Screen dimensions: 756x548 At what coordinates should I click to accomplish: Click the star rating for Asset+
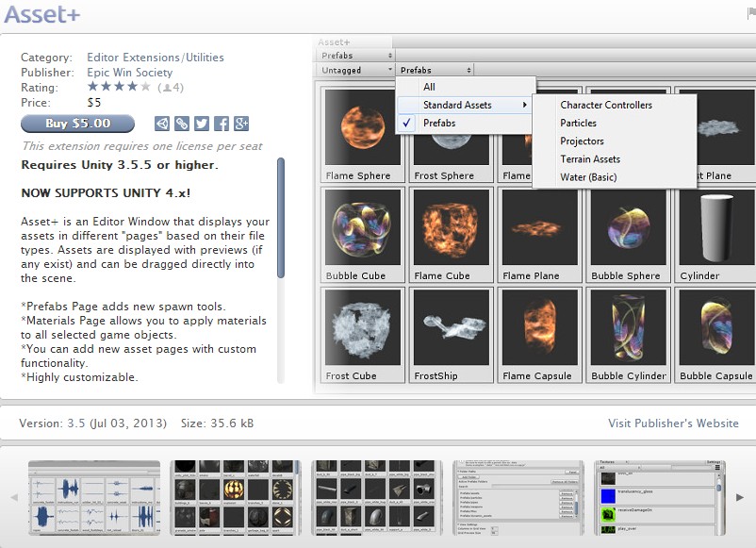tap(119, 87)
